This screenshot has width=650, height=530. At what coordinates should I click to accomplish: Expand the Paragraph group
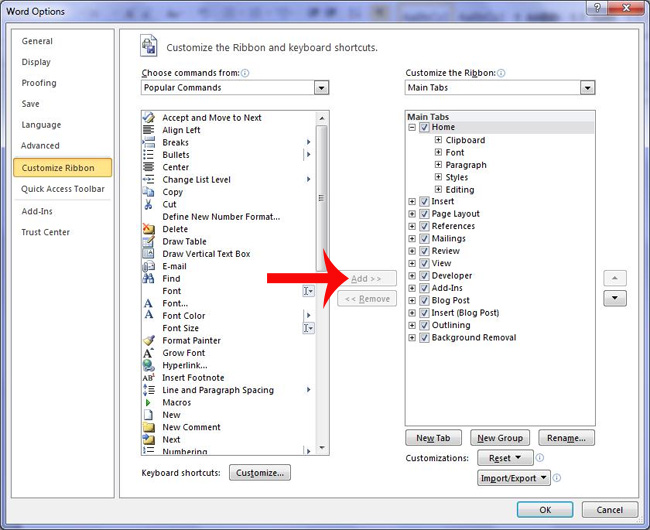click(x=438, y=165)
